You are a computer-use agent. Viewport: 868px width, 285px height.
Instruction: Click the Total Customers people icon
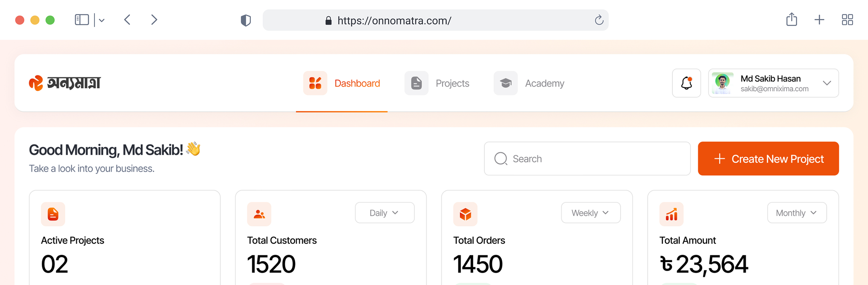pos(259,214)
